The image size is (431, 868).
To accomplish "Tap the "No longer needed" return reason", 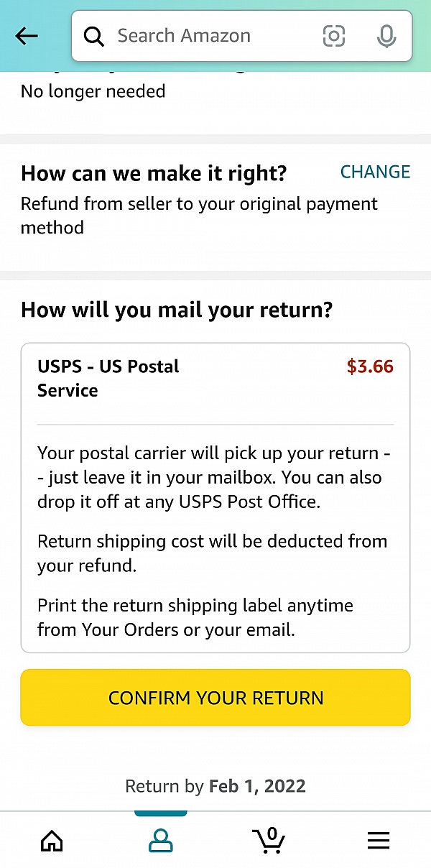I will pyautogui.click(x=93, y=92).
